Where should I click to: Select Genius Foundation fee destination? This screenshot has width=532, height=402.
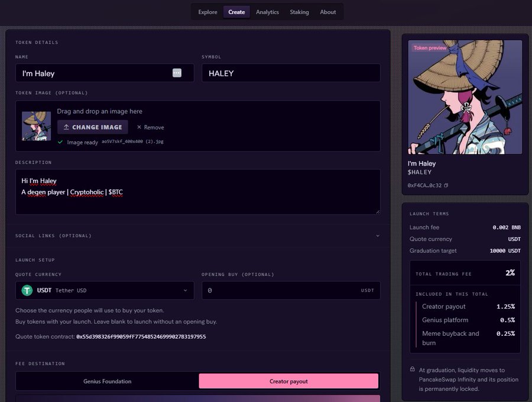tap(107, 381)
